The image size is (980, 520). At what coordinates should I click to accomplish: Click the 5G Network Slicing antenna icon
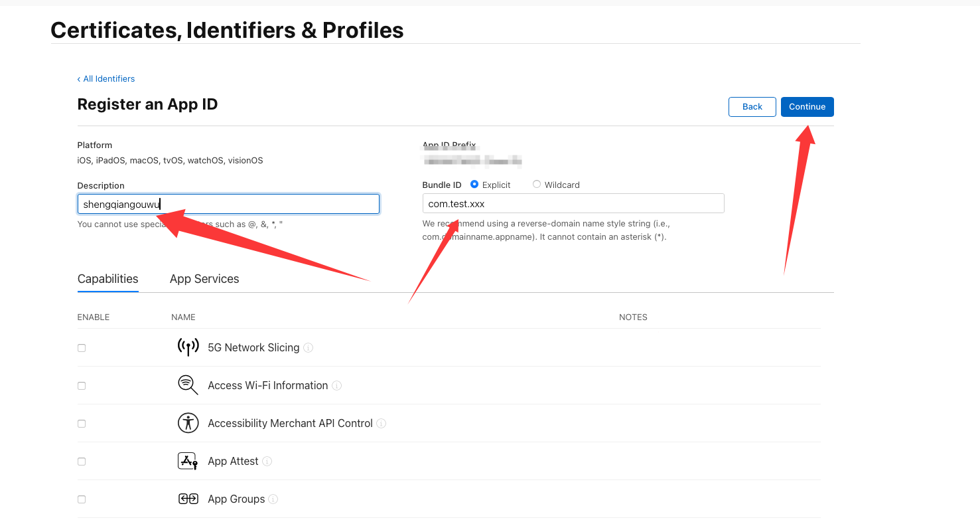[x=188, y=347]
